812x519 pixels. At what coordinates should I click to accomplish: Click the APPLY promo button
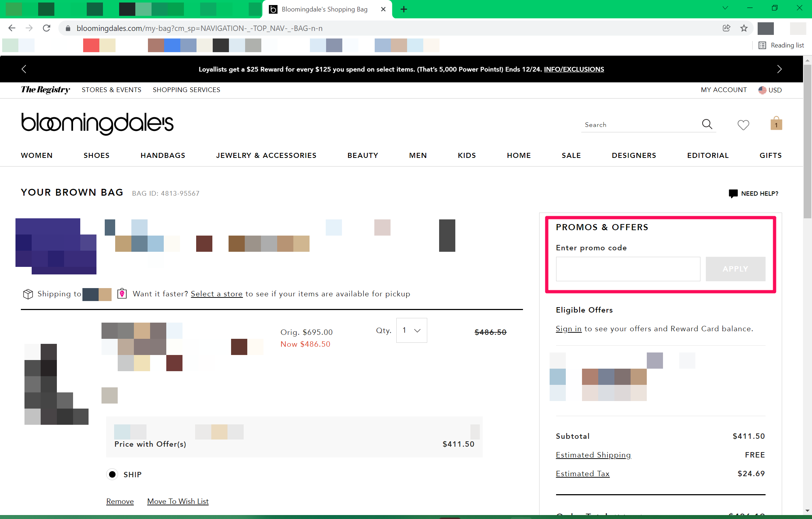tap(735, 269)
